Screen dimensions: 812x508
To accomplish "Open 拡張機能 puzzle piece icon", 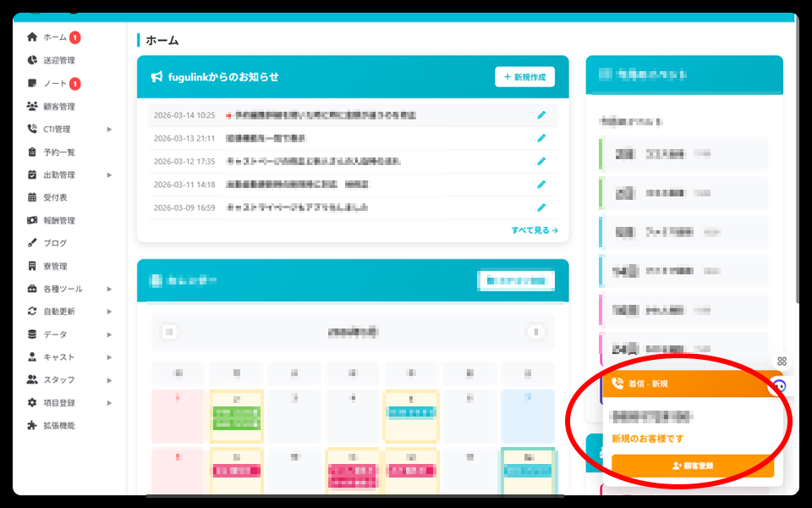I will click(32, 426).
